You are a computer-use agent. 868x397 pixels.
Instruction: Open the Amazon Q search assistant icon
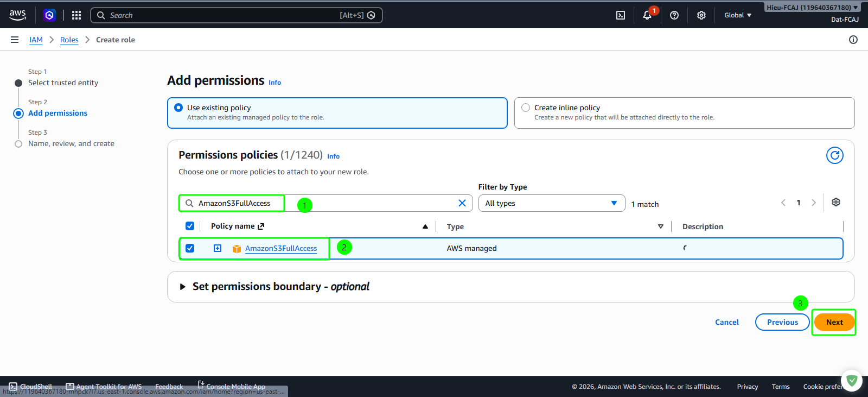[x=371, y=15]
